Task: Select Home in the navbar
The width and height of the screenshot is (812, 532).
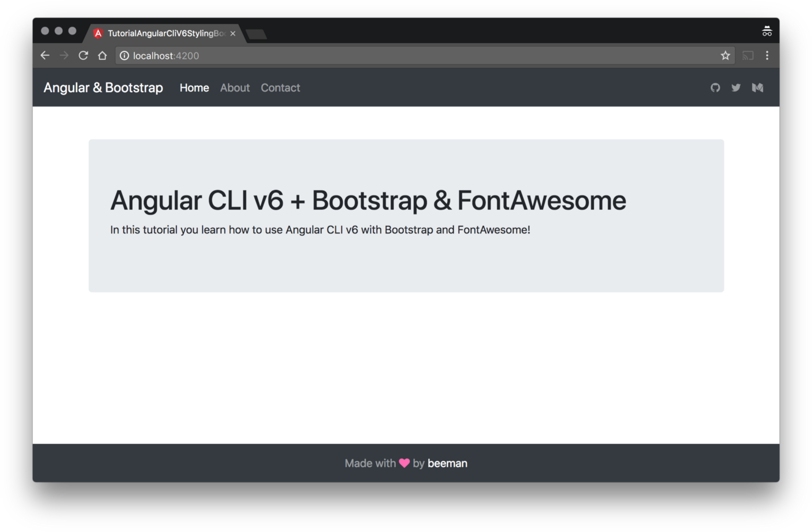Action: tap(194, 88)
